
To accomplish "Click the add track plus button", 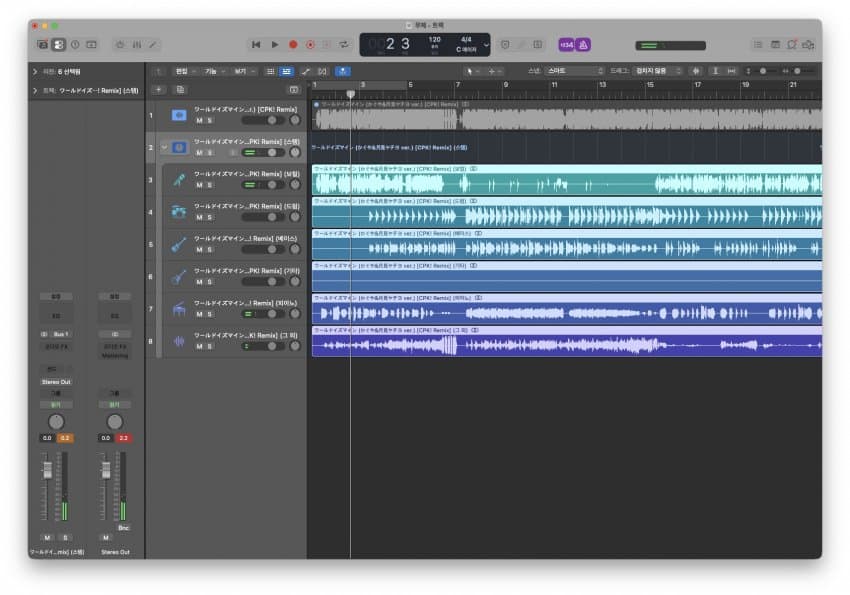I will (x=158, y=89).
